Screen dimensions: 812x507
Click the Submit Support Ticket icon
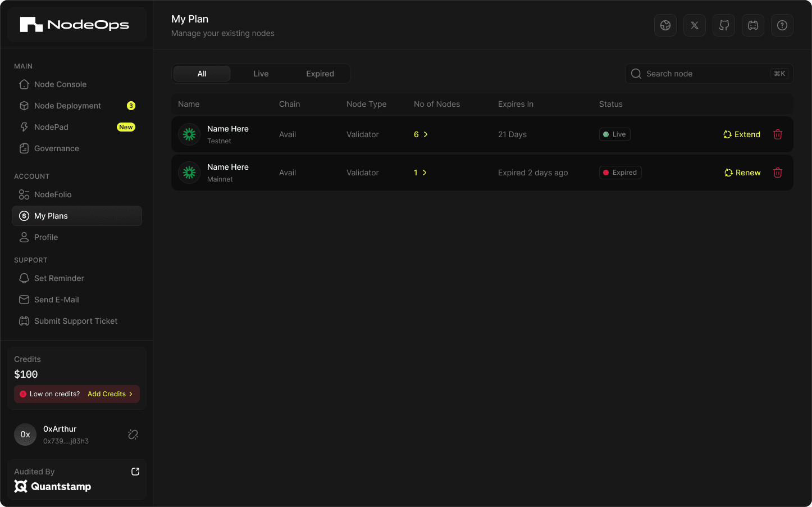(x=24, y=321)
